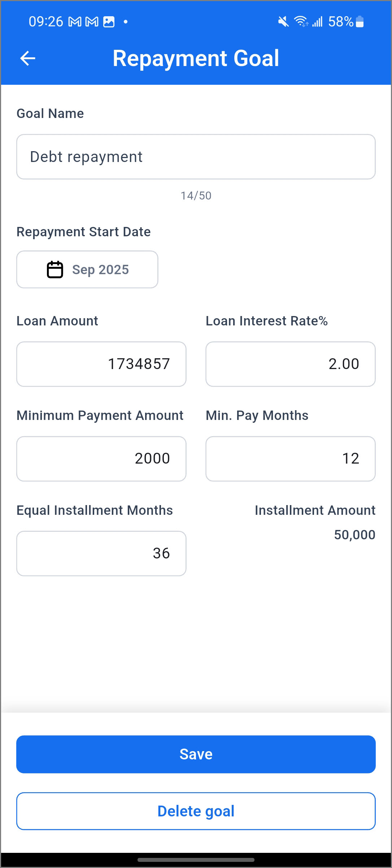
Task: Edit the Goal Name text field
Action: [x=196, y=157]
